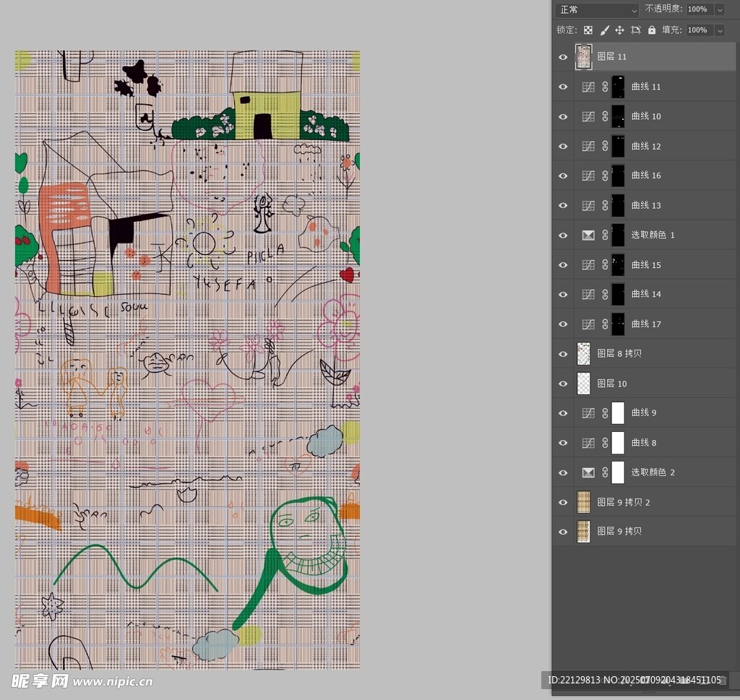Click the mask link icon on 曲线 16
The height and width of the screenshot is (700, 740).
coord(605,176)
